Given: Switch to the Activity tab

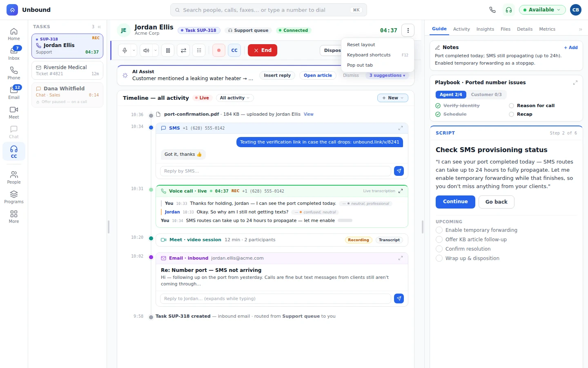Looking at the screenshot, I should point(461,29).
